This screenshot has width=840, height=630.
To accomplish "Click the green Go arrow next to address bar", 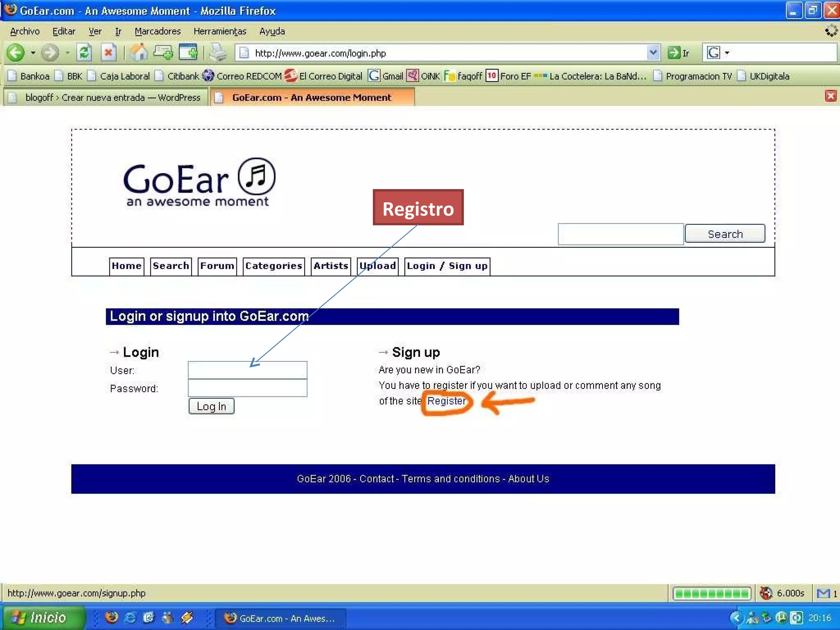I will click(x=674, y=53).
